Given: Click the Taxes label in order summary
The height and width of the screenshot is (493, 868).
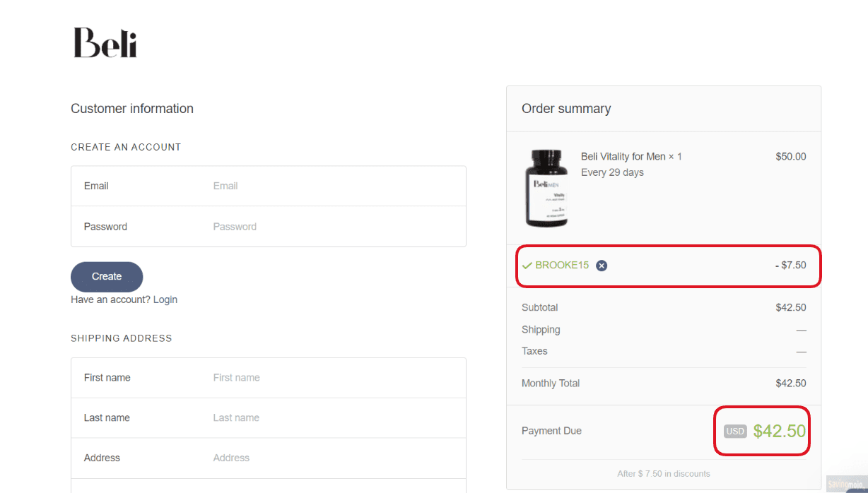Looking at the screenshot, I should point(534,351).
